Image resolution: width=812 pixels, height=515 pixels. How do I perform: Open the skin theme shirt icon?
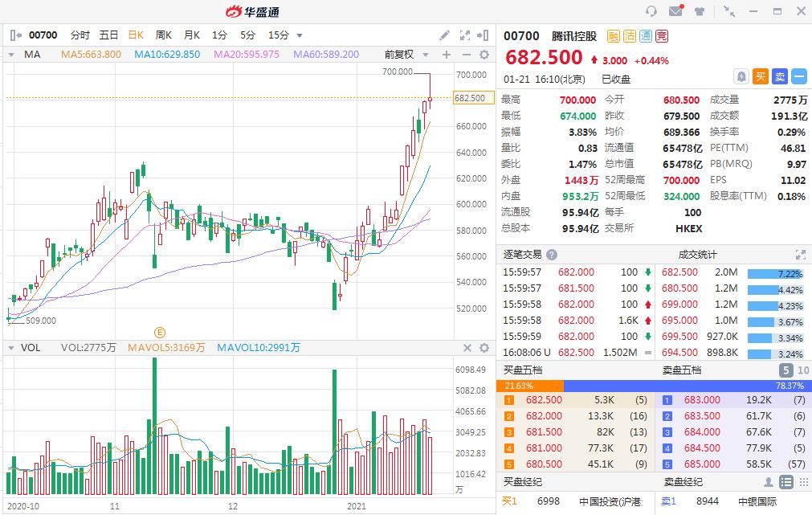699,11
